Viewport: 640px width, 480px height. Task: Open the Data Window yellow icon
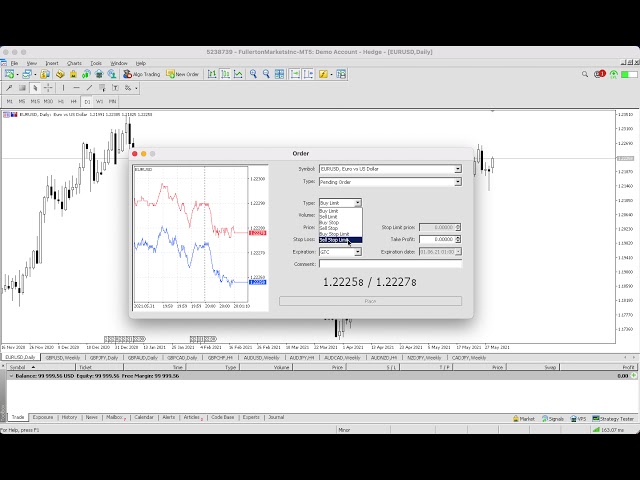tap(60, 74)
